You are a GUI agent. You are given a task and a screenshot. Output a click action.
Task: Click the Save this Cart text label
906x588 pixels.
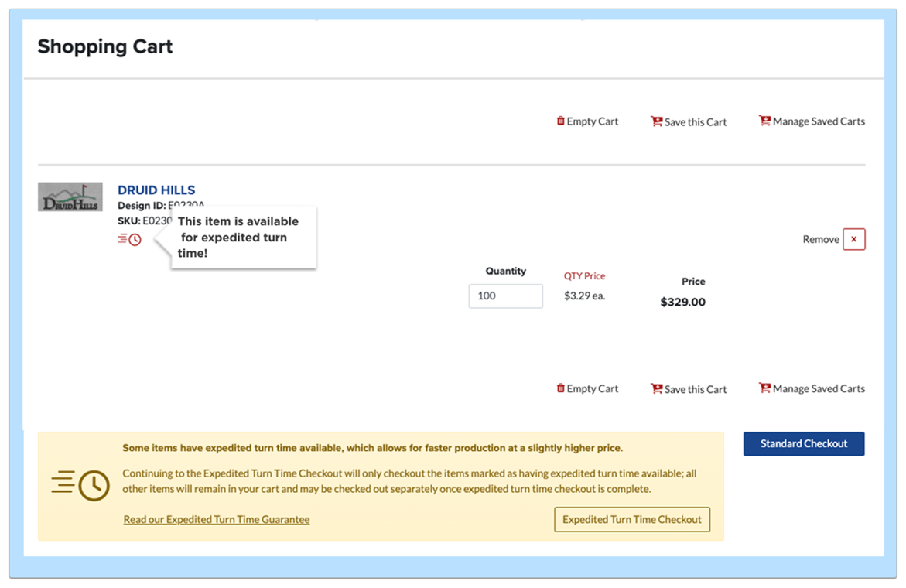(694, 121)
